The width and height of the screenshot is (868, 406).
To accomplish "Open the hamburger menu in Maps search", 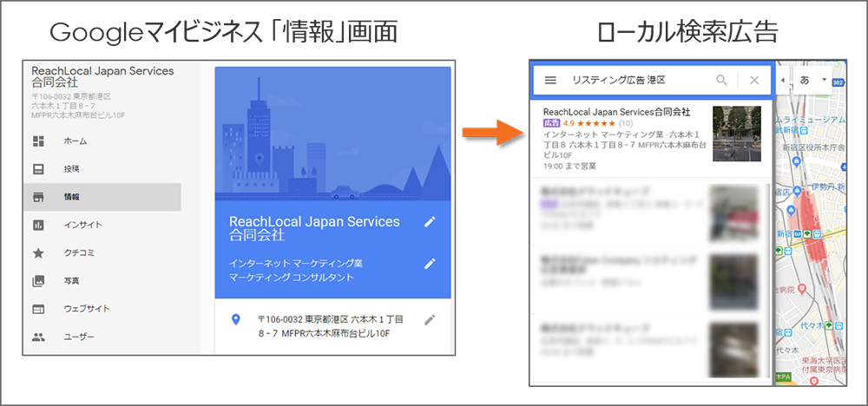I will [550, 80].
